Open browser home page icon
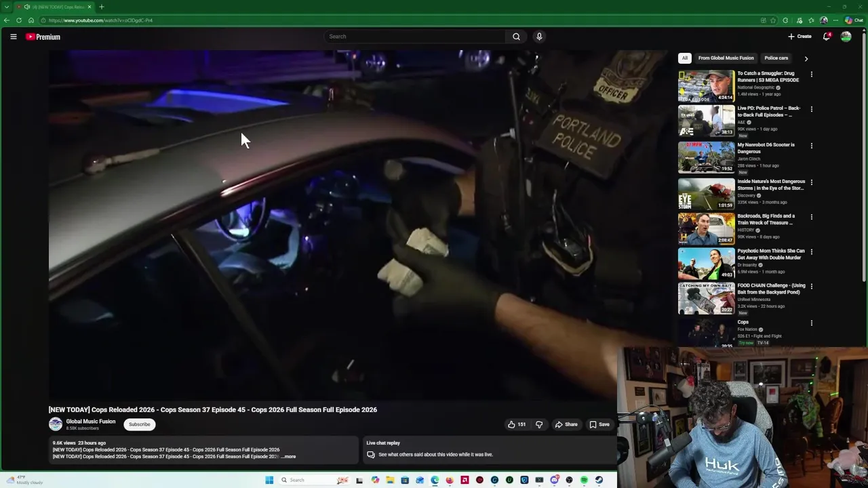 point(31,20)
